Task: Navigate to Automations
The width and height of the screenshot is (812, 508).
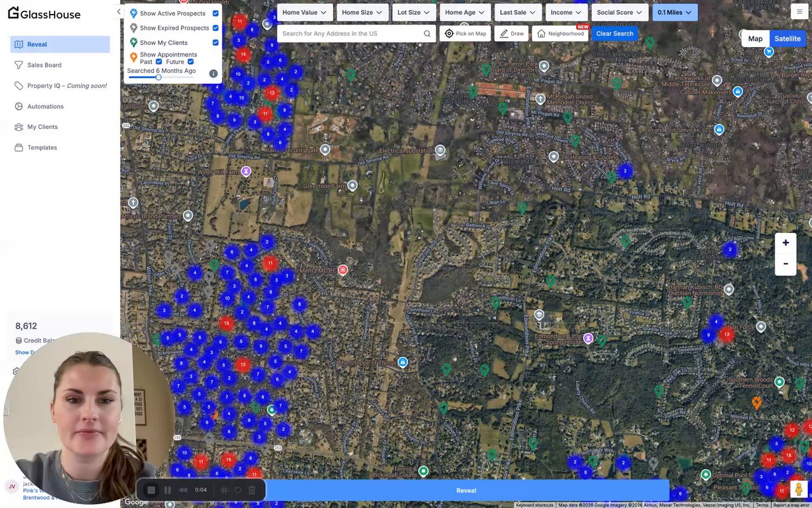Action: (60, 106)
